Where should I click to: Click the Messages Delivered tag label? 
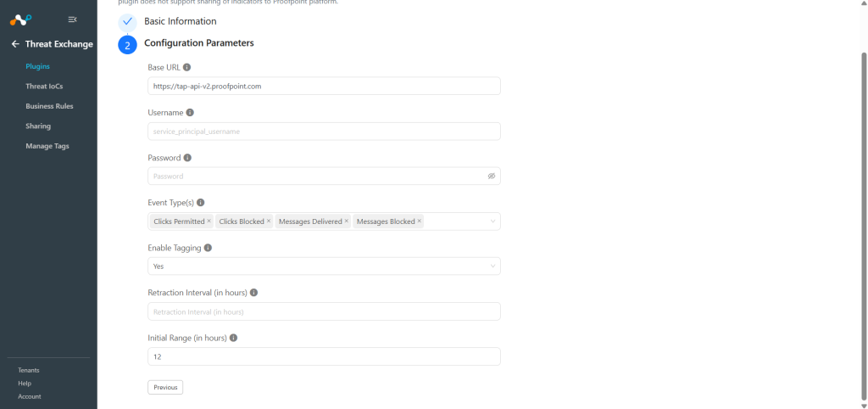[x=310, y=221]
